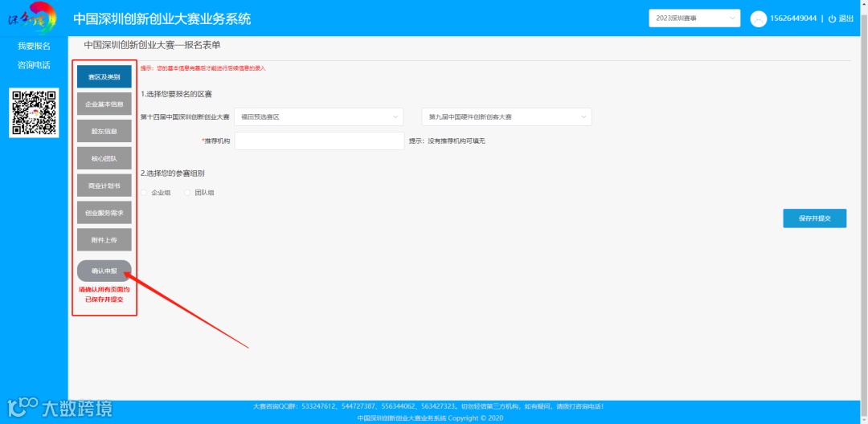The image size is (868, 424).
Task: Open 咨询电话 in the sidebar
Action: point(34,65)
